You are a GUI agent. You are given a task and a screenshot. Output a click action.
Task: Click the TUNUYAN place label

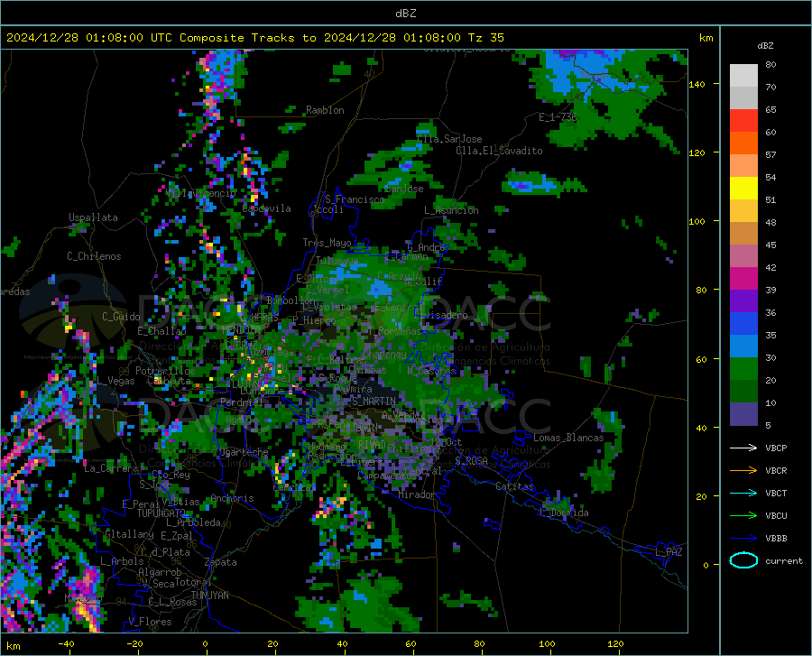coord(209,596)
